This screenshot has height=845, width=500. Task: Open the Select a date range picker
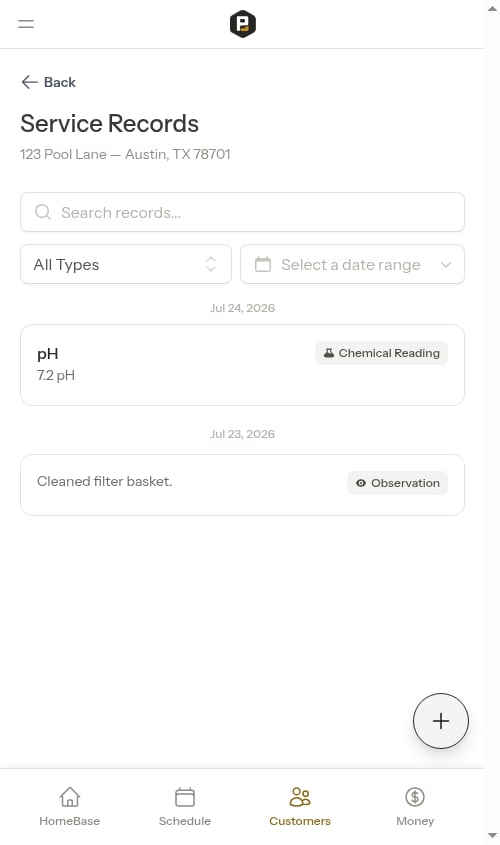coord(352,264)
